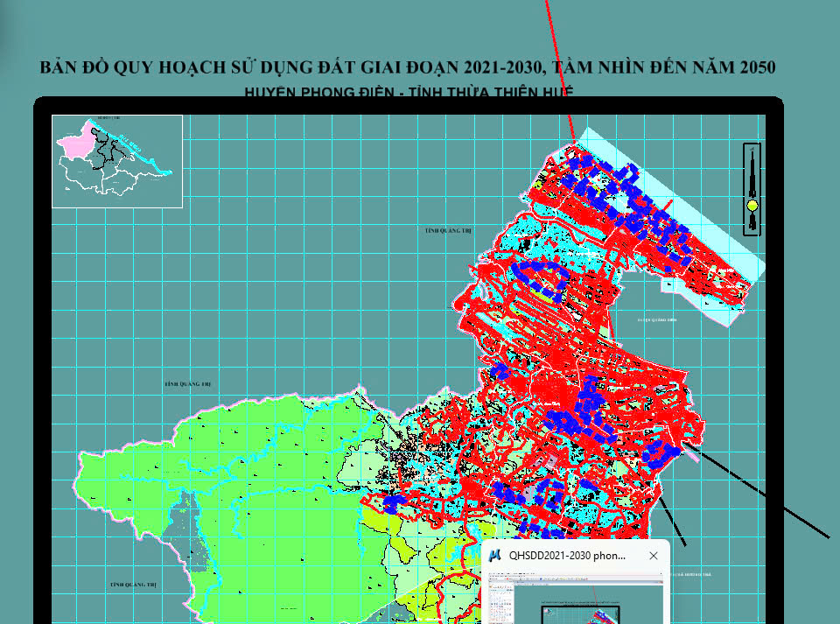The image size is (840, 624).
Task: Click the yellow circle on the north arrow
Action: [752, 207]
